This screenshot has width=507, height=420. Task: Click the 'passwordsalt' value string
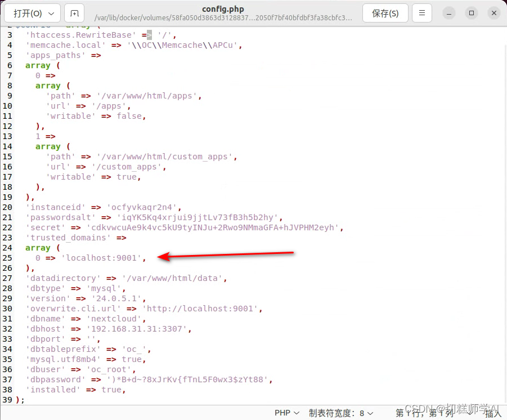tap(198, 217)
